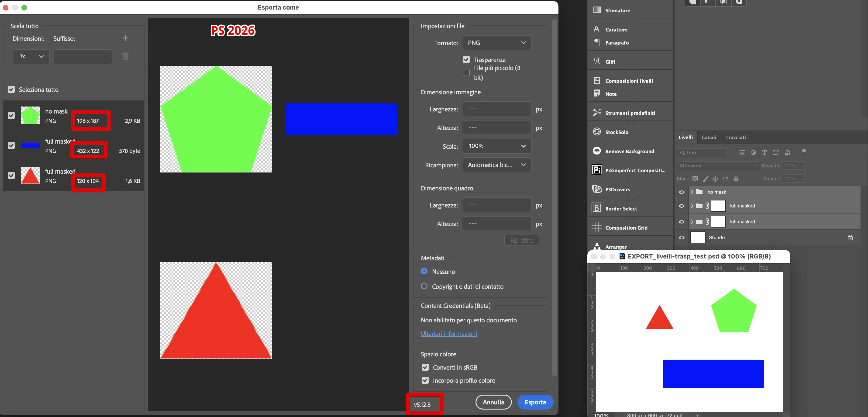
Task: Open the Attraversa blend mode dropdown
Action: [x=718, y=166]
